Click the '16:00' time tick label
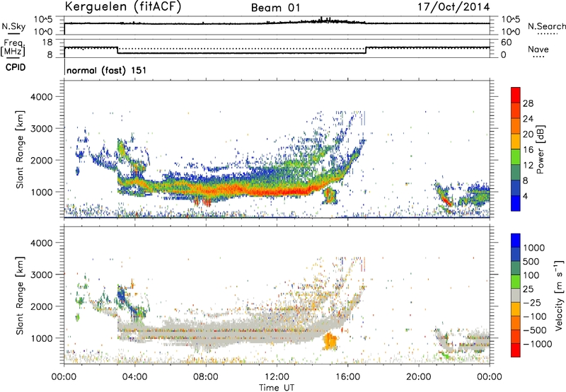 pyautogui.click(x=347, y=377)
